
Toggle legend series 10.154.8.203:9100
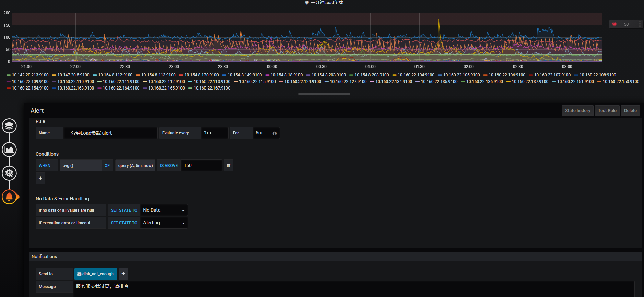pyautogui.click(x=329, y=75)
